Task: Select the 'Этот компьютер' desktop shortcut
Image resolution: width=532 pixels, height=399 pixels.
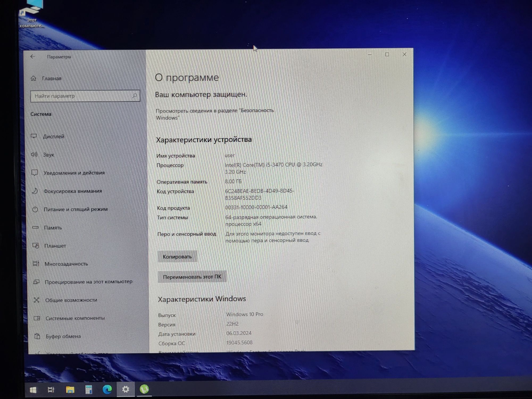Action: pos(31,14)
